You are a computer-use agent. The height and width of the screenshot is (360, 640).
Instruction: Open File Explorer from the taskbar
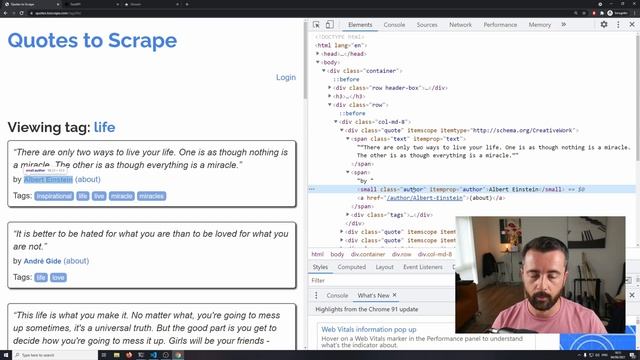[117, 355]
